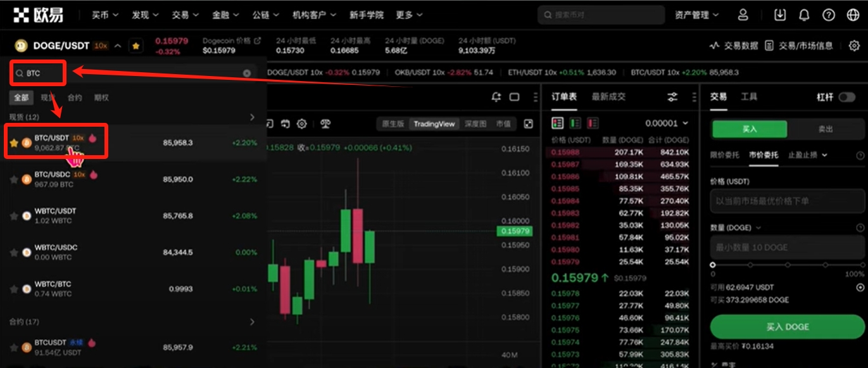Image resolution: width=868 pixels, height=368 pixels.
Task: Switch chart to 原生版 view
Action: pyautogui.click(x=393, y=124)
